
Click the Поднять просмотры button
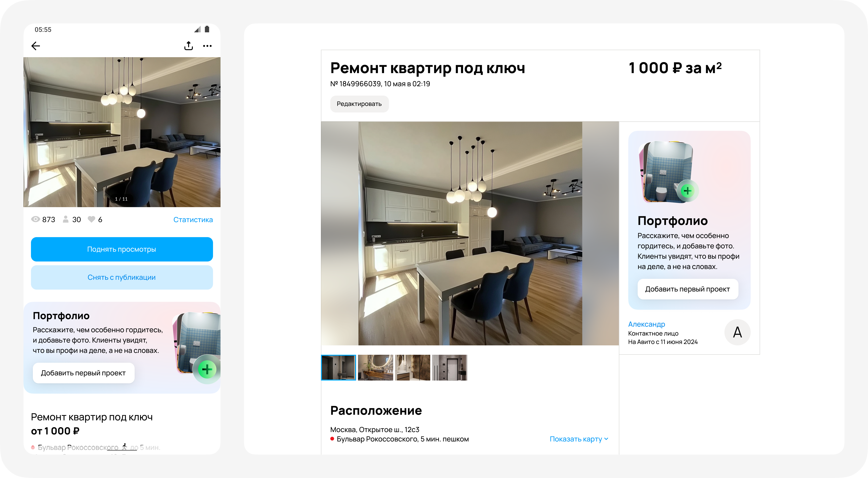click(x=122, y=249)
